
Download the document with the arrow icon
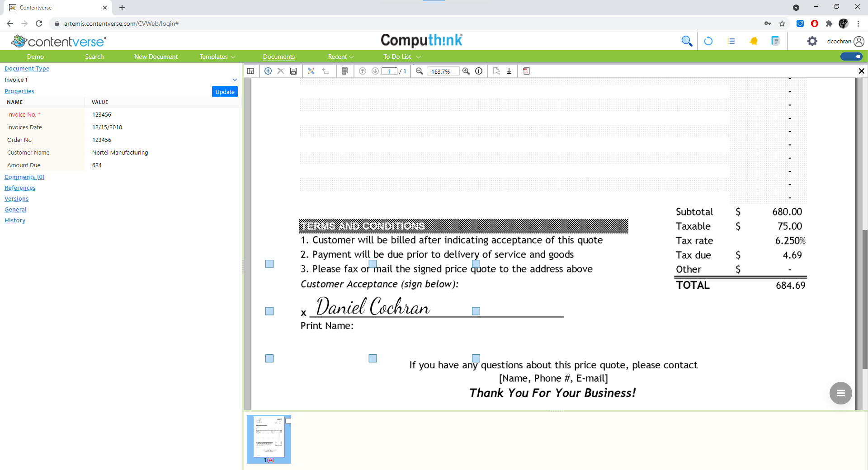509,71
